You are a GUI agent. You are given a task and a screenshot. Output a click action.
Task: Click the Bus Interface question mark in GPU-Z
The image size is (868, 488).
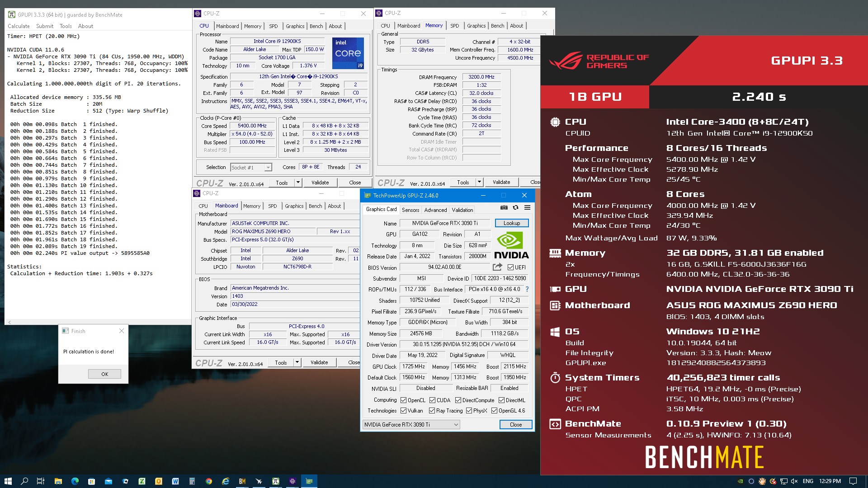[x=527, y=289]
